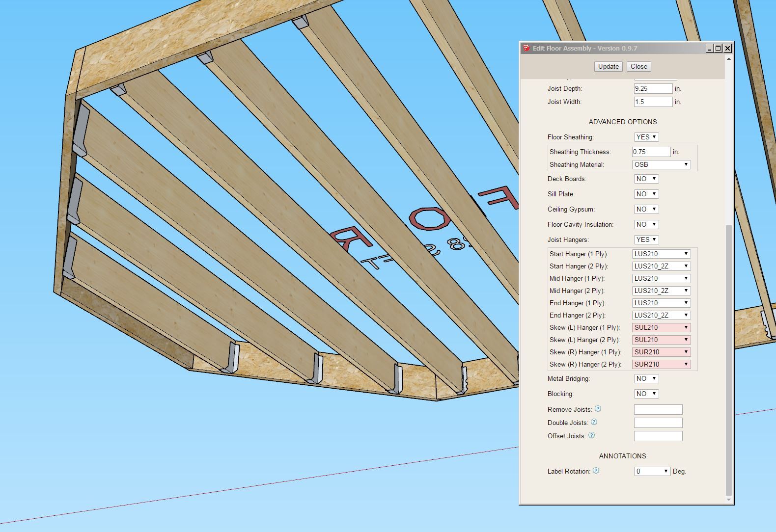Open the Blocking dropdown
The width and height of the screenshot is (776, 532).
click(x=646, y=394)
